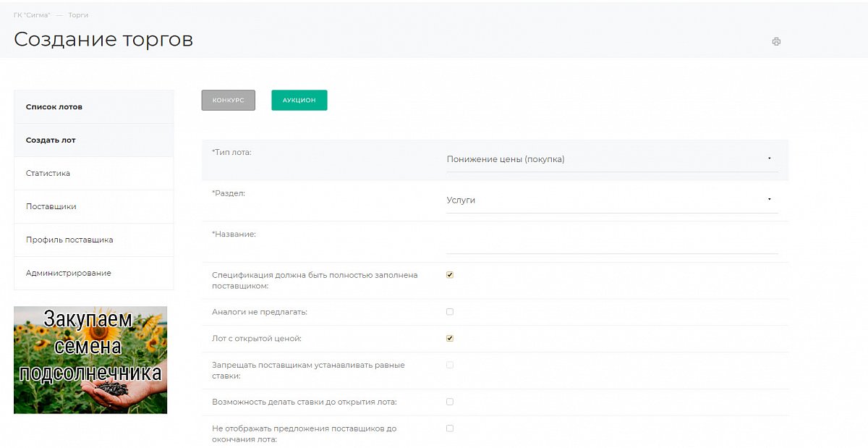This screenshot has width=868, height=448.
Task: Click the sunflower seeds banner image
Action: (x=90, y=360)
